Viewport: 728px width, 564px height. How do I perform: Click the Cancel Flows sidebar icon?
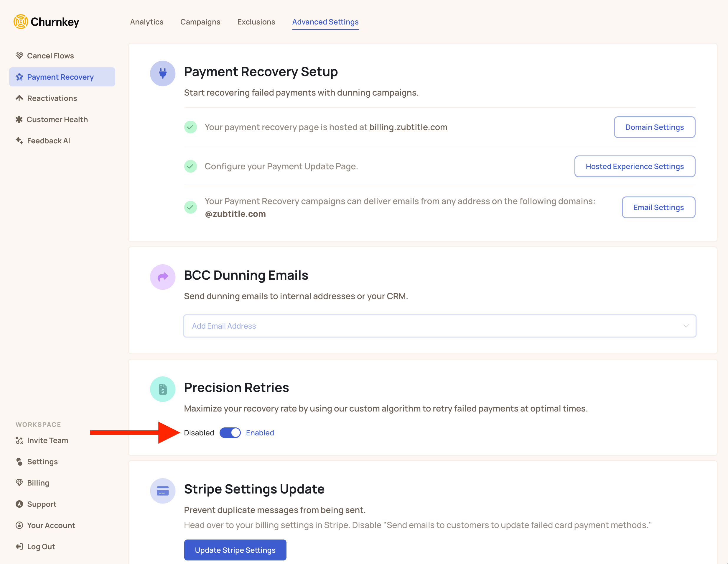pyautogui.click(x=19, y=55)
